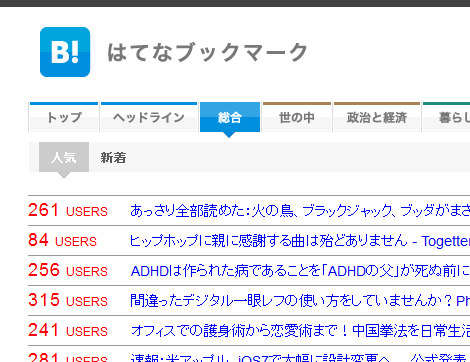Open article 間違ったデジタル一眼レフの使い方
This screenshot has width=470, height=362.
(x=300, y=301)
